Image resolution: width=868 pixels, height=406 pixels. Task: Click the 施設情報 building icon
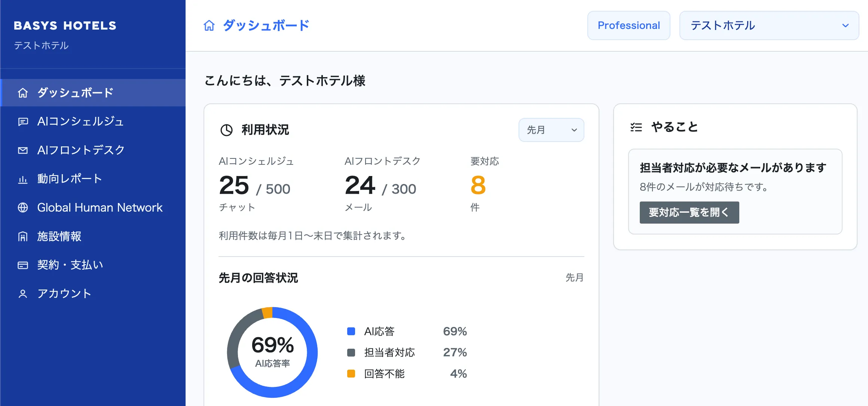coord(23,236)
